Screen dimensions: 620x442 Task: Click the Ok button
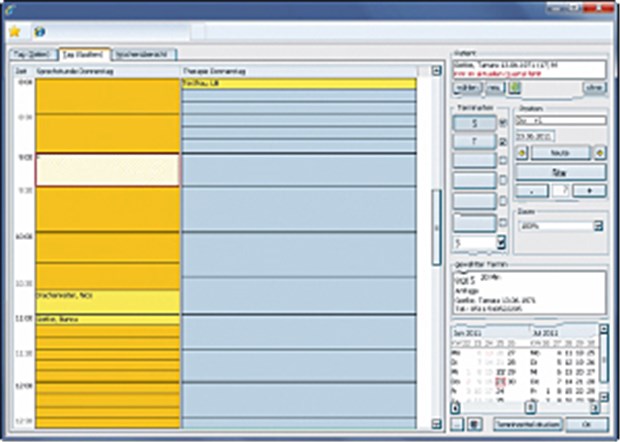pos(587,425)
